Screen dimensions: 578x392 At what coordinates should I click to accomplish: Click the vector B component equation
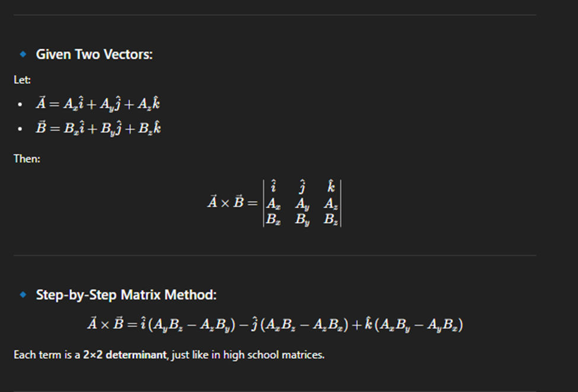98,128
